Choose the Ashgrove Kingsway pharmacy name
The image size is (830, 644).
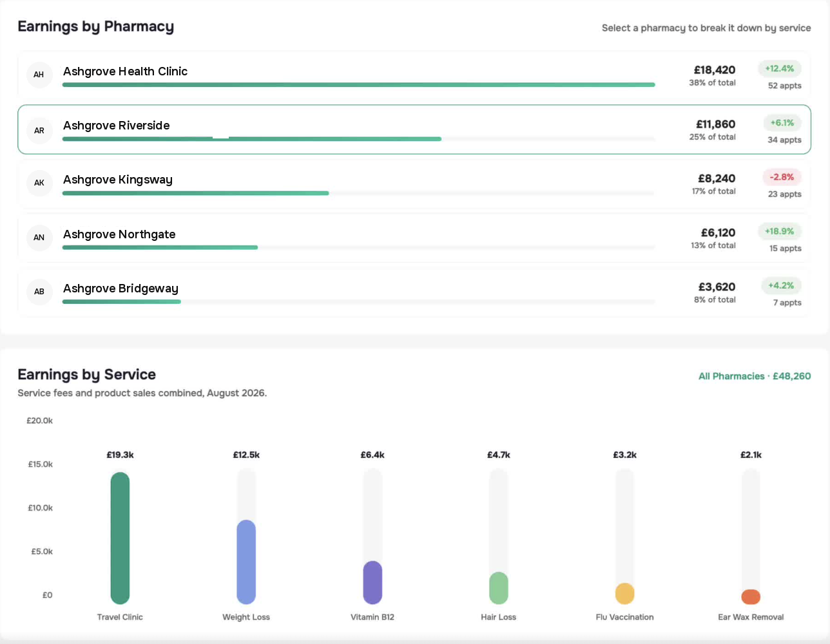pyautogui.click(x=118, y=180)
